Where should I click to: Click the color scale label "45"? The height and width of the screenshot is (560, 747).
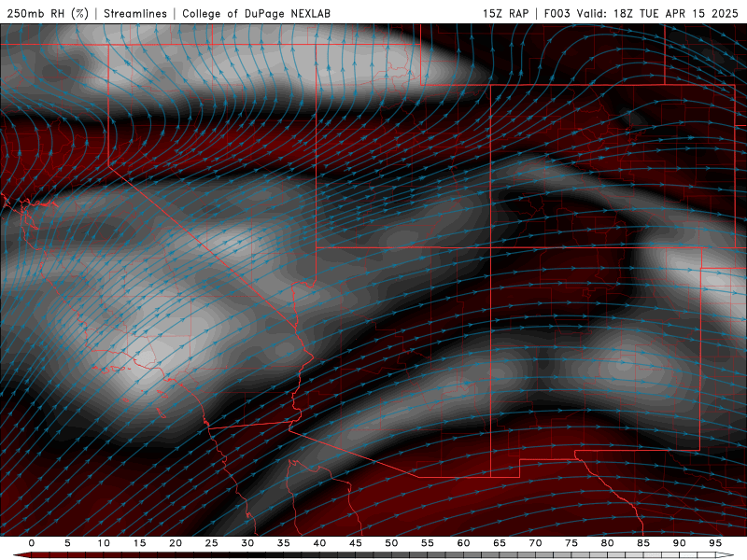click(356, 543)
